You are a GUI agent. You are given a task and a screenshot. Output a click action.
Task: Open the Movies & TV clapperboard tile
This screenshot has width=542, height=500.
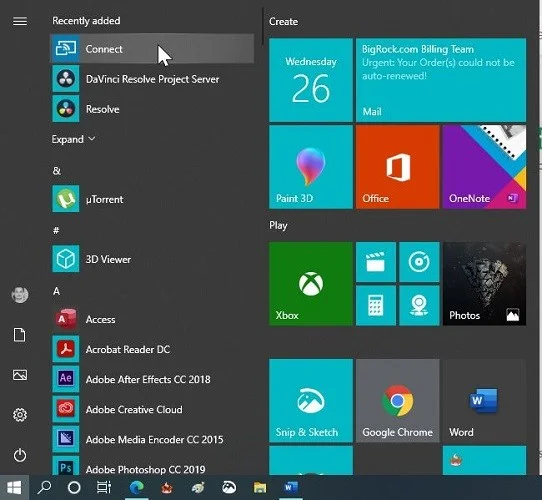point(376,262)
